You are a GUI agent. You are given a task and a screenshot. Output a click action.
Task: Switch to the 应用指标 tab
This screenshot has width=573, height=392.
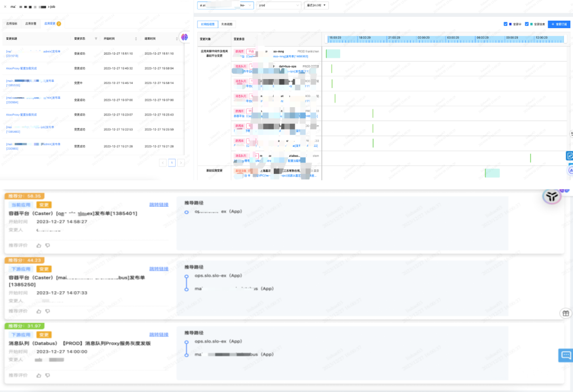(12, 24)
